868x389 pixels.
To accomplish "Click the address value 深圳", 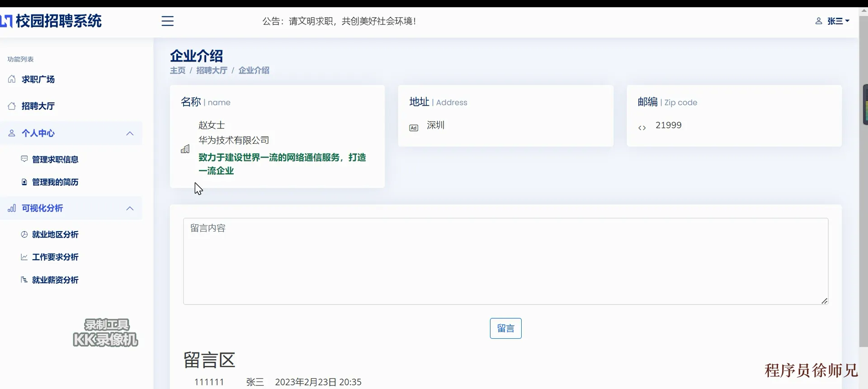I will (436, 125).
